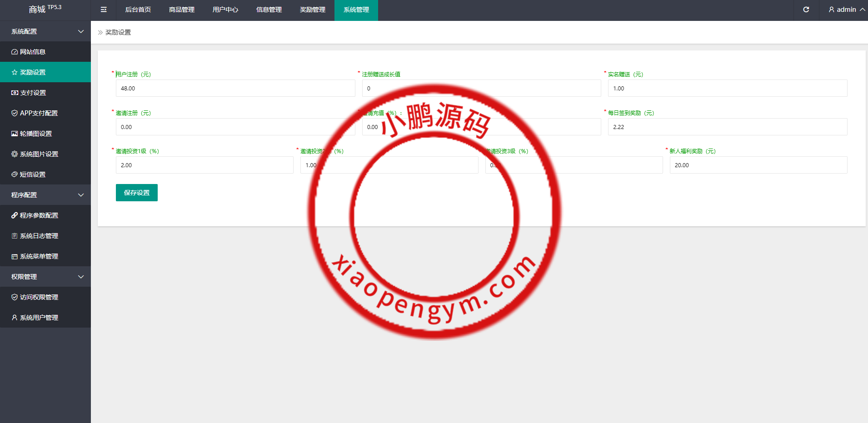Open the 奖励管理 top menu
This screenshot has width=868, height=423.
312,9
